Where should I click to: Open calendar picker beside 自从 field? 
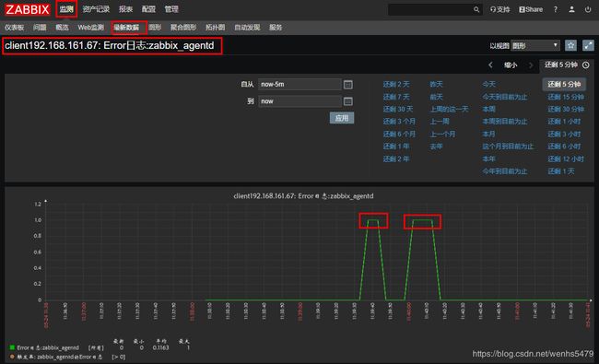347,85
